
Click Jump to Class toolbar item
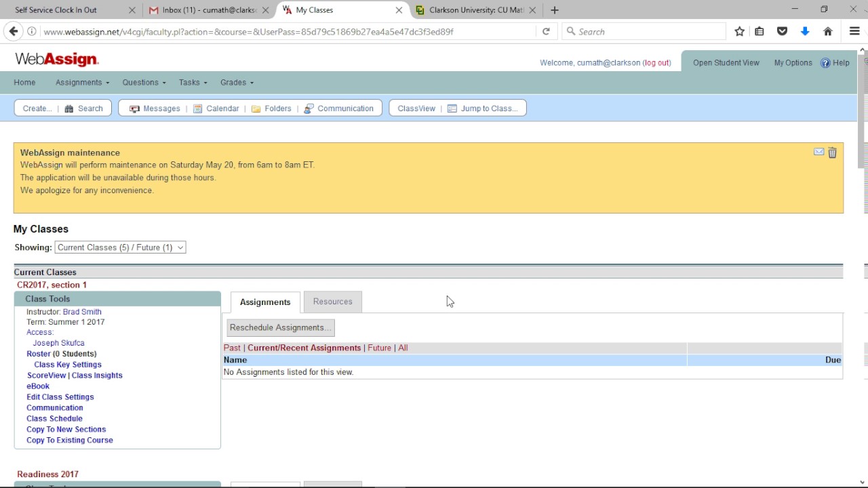coord(482,108)
